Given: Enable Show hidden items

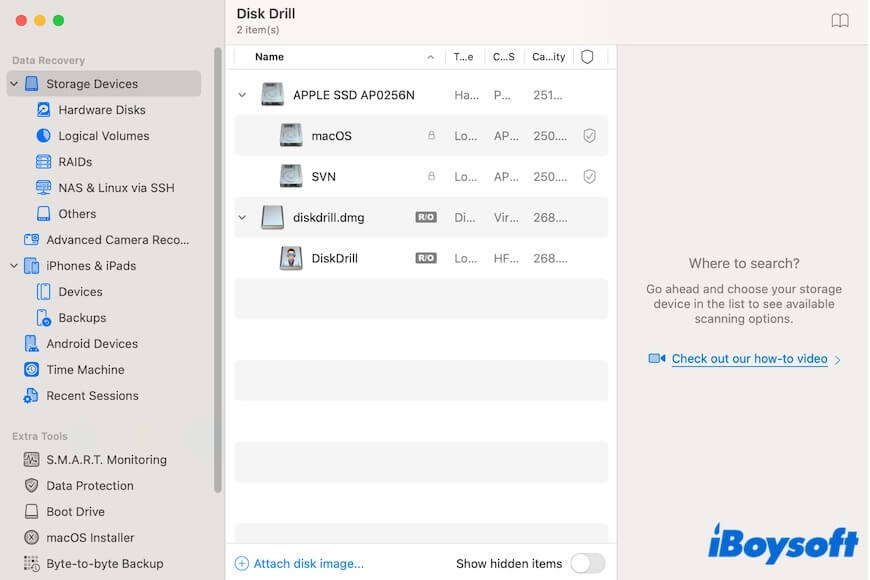Looking at the screenshot, I should click(x=588, y=563).
